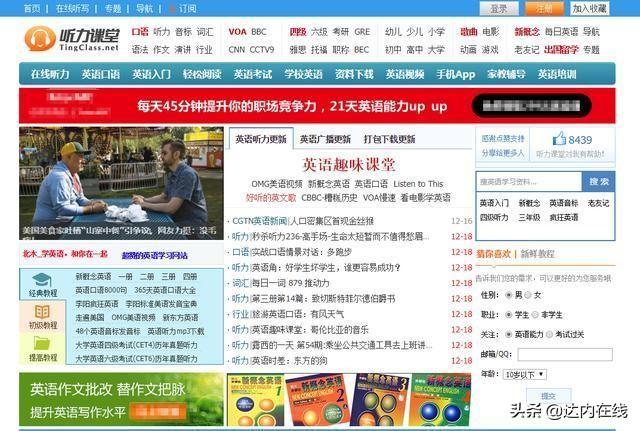Screen dimensions: 640x431
Task: Open 大学英语四级考试(CET4)历年真题听力 link
Action: (x=136, y=345)
